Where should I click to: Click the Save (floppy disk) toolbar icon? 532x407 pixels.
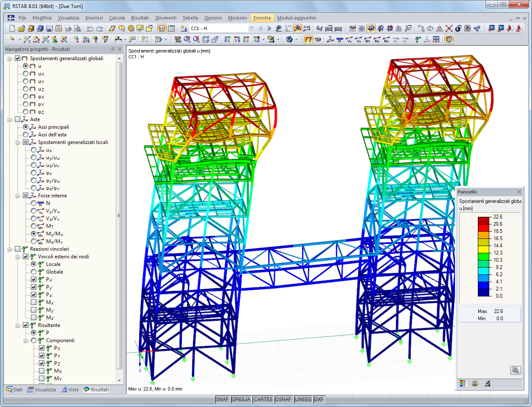point(49,28)
